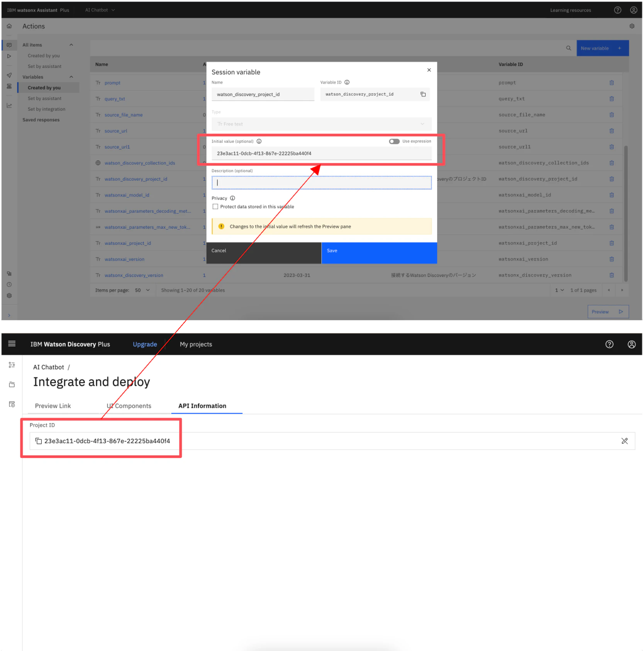Select Set by assistant under Variables
The width and height of the screenshot is (644, 651).
pyautogui.click(x=44, y=98)
